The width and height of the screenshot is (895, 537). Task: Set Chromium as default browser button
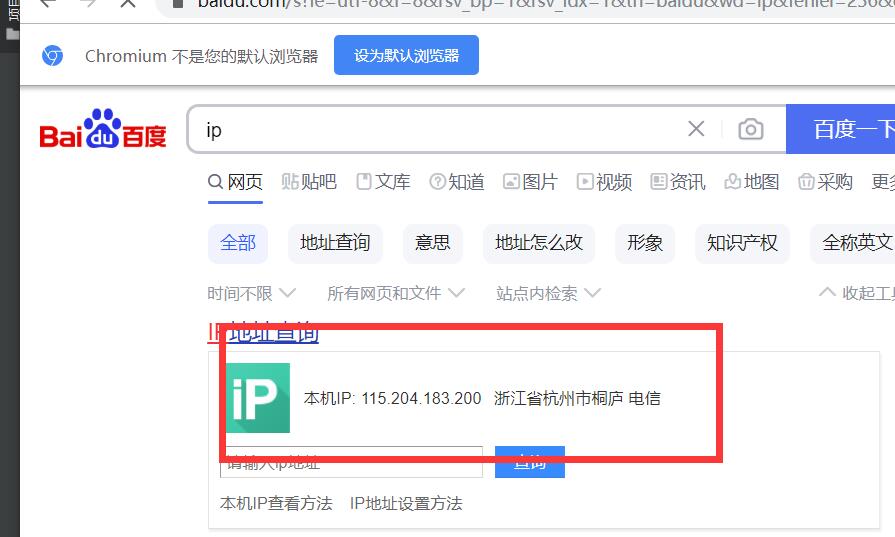click(406, 55)
